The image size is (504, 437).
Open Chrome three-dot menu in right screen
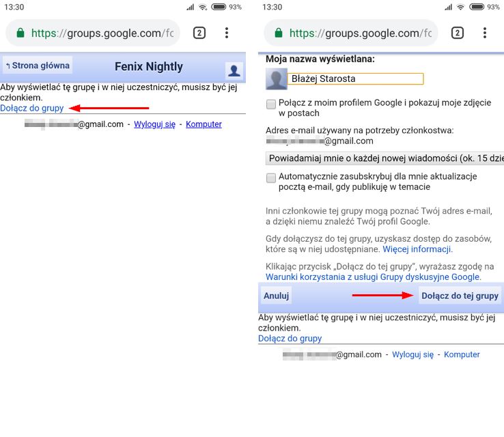coord(485,33)
